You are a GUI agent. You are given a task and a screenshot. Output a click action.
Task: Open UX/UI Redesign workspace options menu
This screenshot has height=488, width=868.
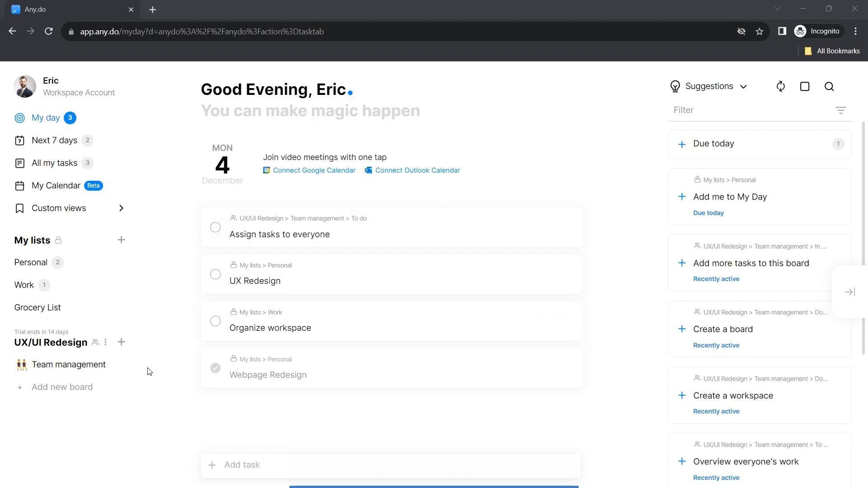click(106, 343)
